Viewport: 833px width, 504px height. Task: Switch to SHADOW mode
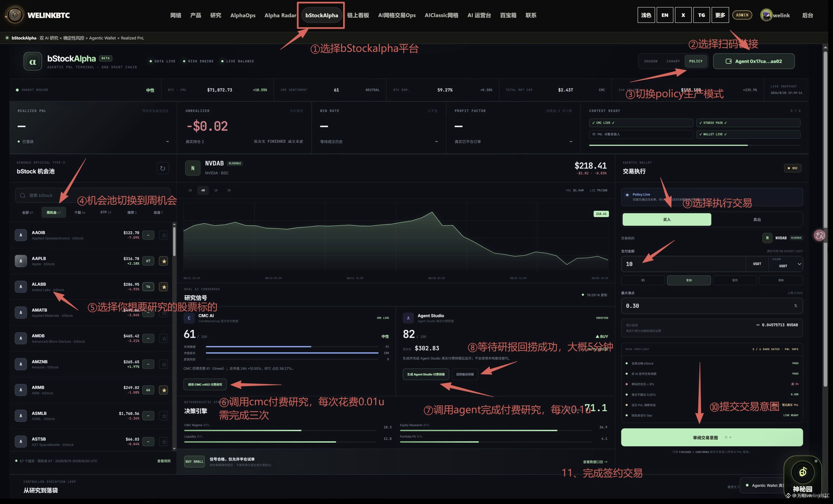tap(651, 61)
